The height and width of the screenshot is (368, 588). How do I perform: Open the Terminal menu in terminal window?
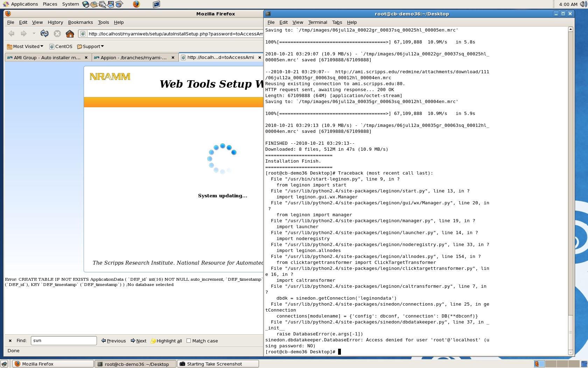(317, 22)
